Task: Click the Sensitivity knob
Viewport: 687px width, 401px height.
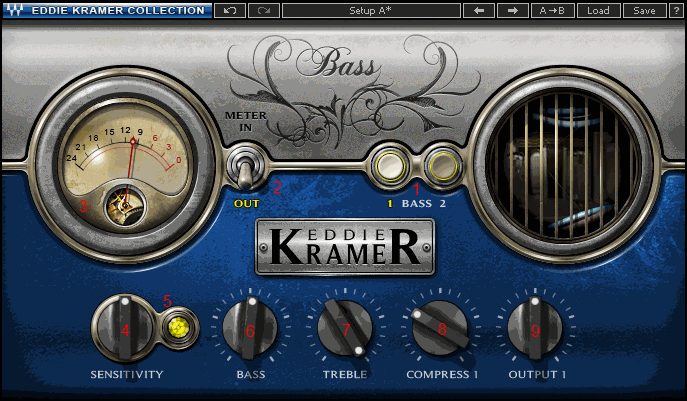Action: pos(124,329)
